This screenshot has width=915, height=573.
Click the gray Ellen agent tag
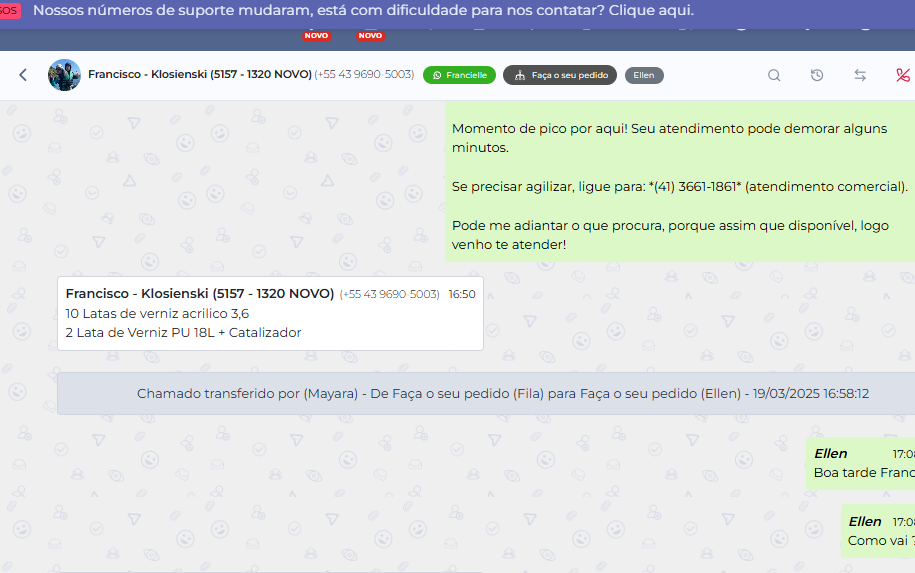point(644,75)
